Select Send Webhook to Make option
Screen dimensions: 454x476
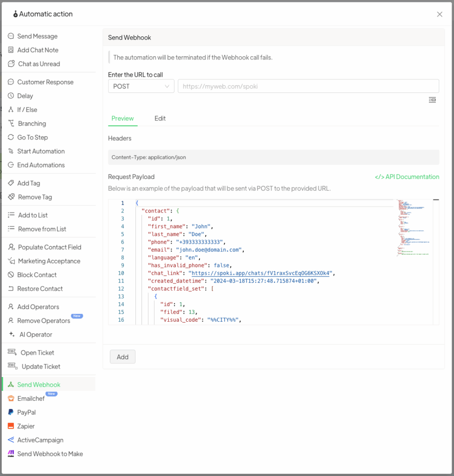(50, 454)
